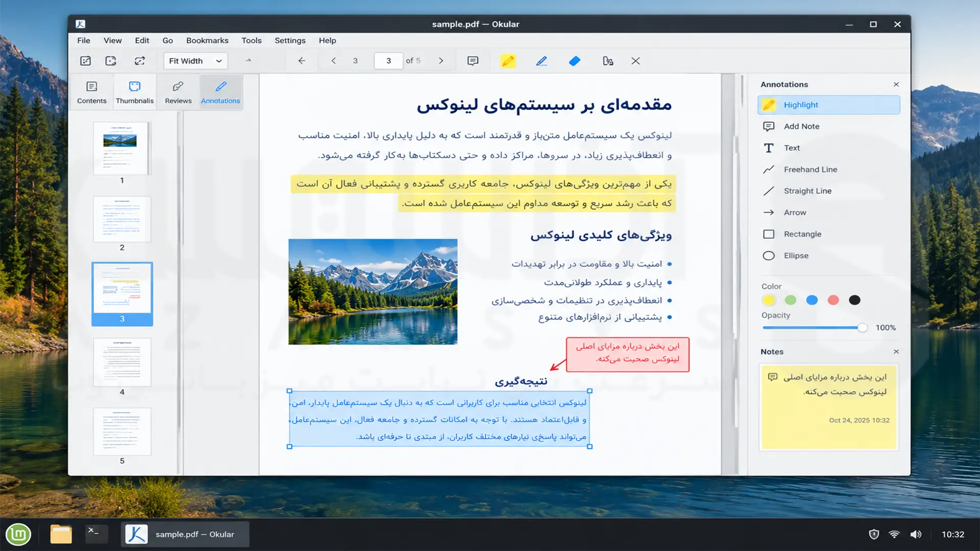Expand the Fit Width zoom dropdown

tap(195, 61)
